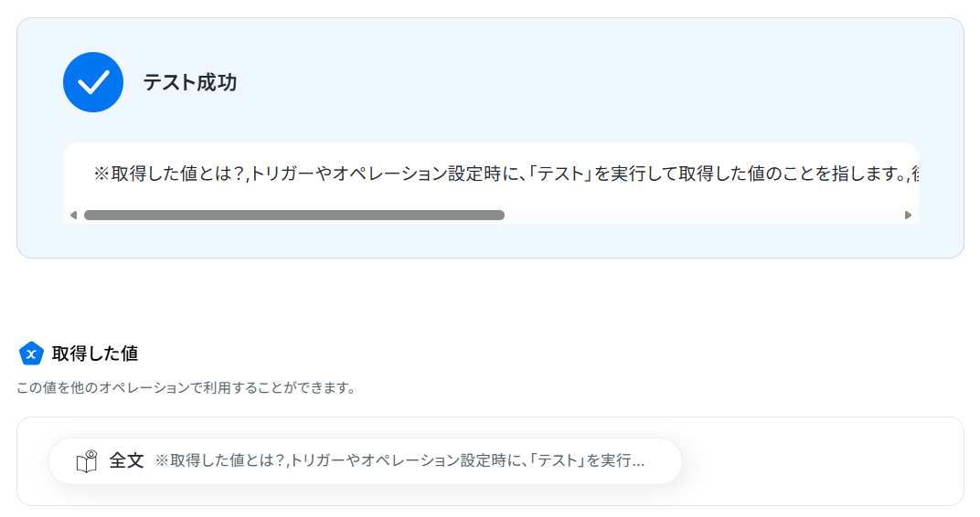Viewport: 980px width, 517px height.
Task: Click the left scroll arrow of result box
Action: click(73, 216)
